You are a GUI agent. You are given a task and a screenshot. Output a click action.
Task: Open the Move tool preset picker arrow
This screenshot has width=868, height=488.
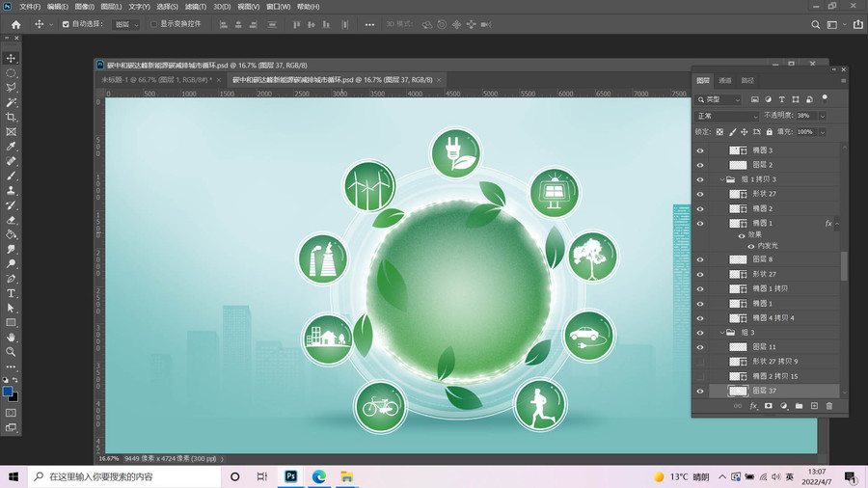click(x=51, y=24)
